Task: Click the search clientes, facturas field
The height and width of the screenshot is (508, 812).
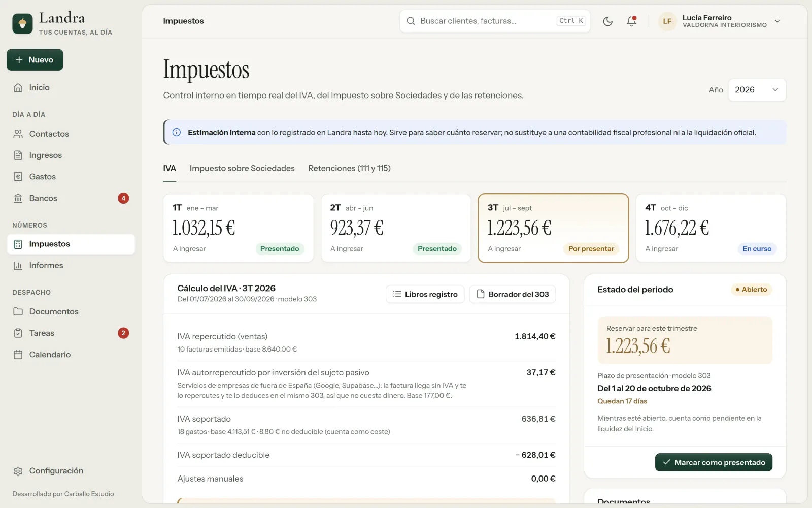Action: click(495, 21)
